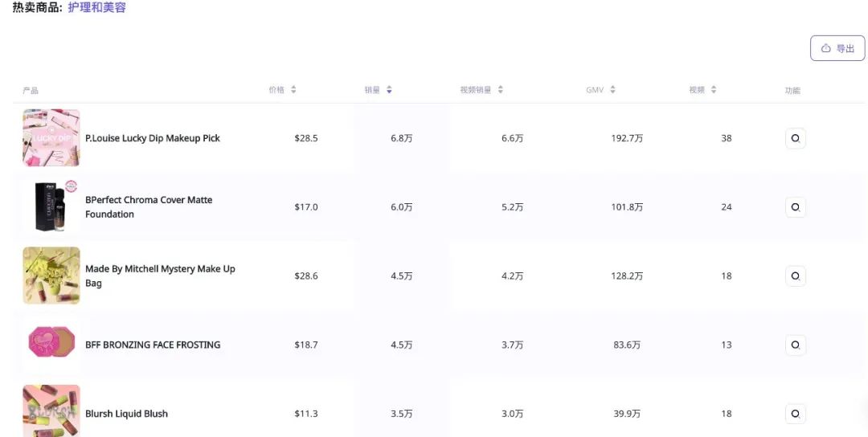Click the search icon for P.Louise Lucky Dip
The image size is (868, 437).
coord(796,138)
